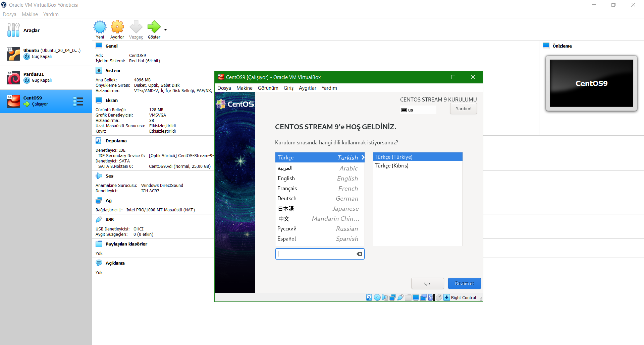
Task: Open the Açıklama section header
Action: click(x=115, y=263)
